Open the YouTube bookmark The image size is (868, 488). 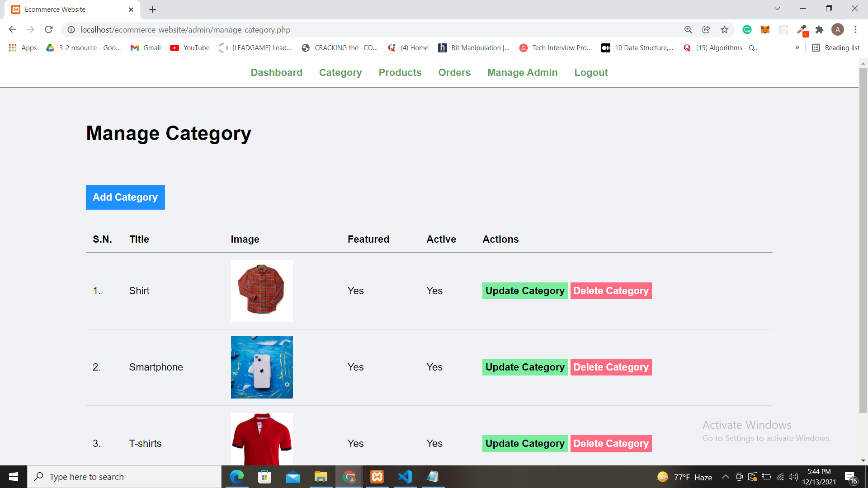coord(190,47)
